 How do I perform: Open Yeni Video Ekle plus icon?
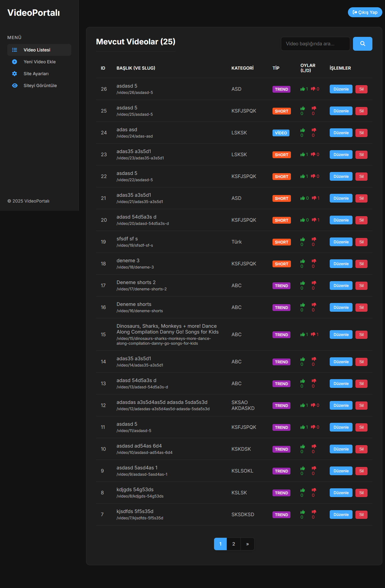(15, 62)
